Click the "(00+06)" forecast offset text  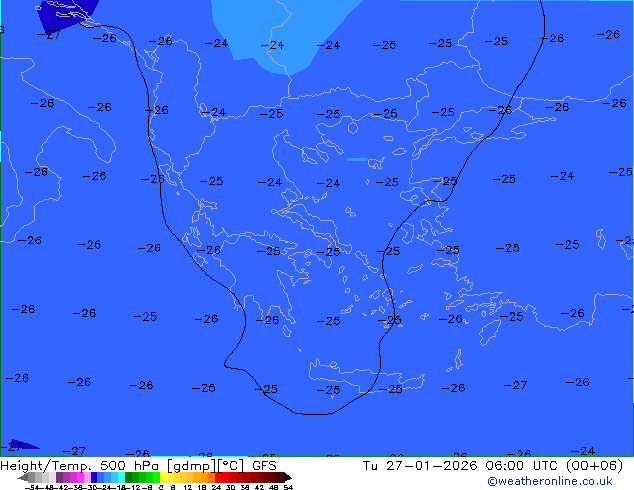[594, 466]
